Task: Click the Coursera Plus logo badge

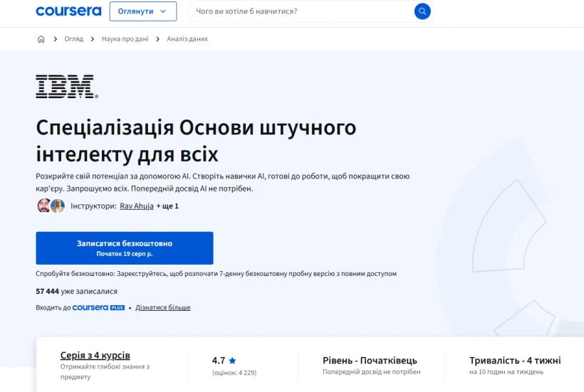Action: pos(99,307)
